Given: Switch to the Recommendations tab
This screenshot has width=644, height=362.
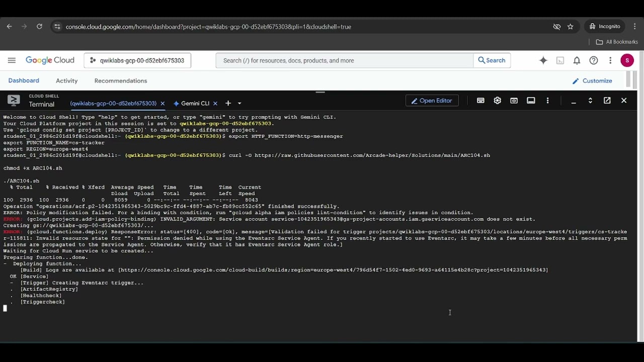Looking at the screenshot, I should click(x=121, y=80).
